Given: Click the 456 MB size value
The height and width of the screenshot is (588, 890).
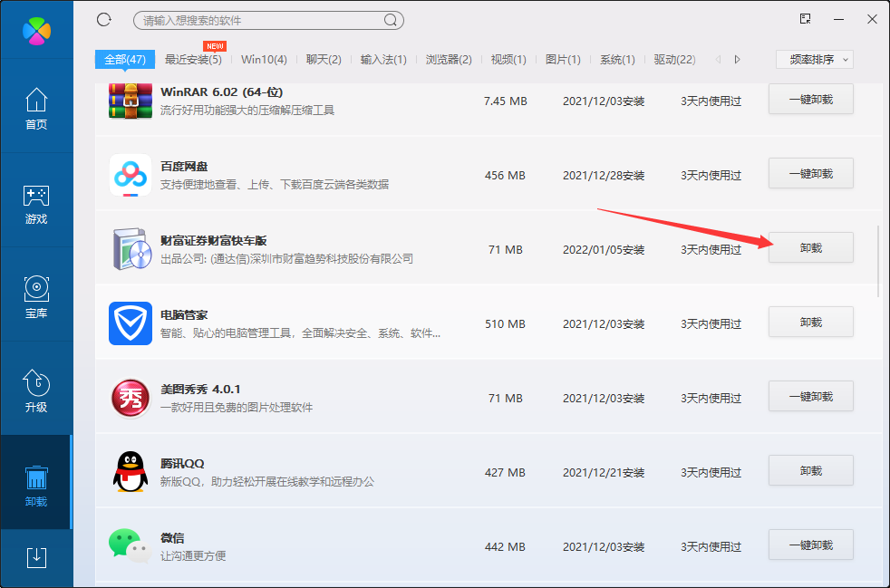Looking at the screenshot, I should 505,176.
